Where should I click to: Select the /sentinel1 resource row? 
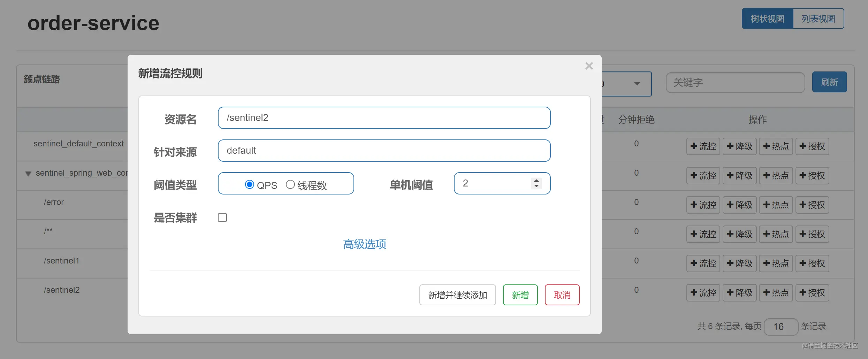point(62,261)
